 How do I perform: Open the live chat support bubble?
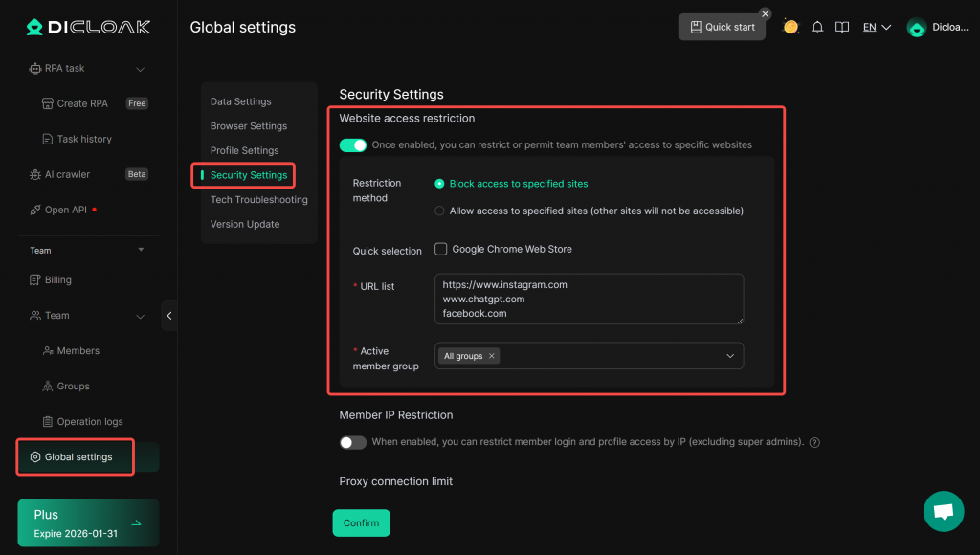pyautogui.click(x=943, y=512)
